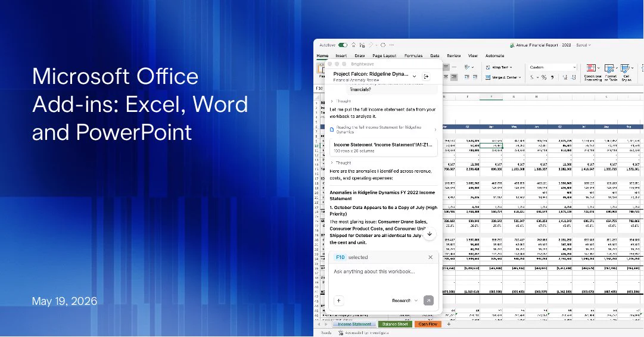Click the Save icon in Excel title bar
644x337 pixels.
[x=362, y=45]
